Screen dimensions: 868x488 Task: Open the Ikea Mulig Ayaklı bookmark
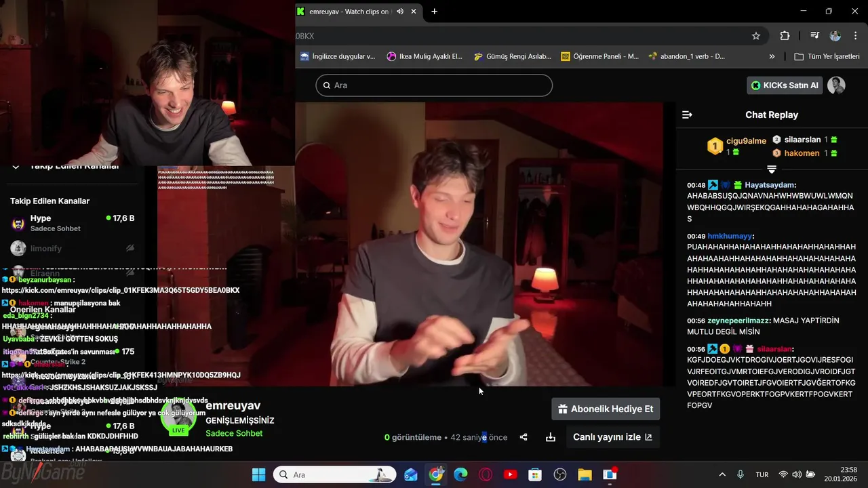tap(425, 56)
